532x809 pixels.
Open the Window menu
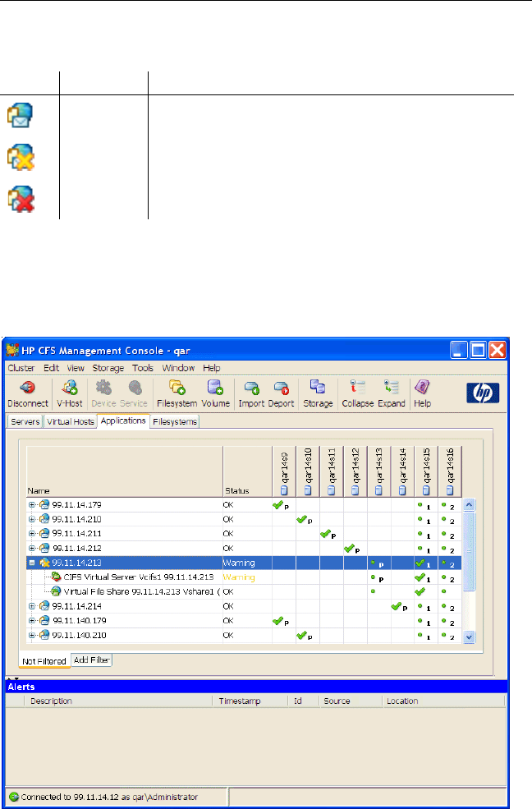[178, 368]
